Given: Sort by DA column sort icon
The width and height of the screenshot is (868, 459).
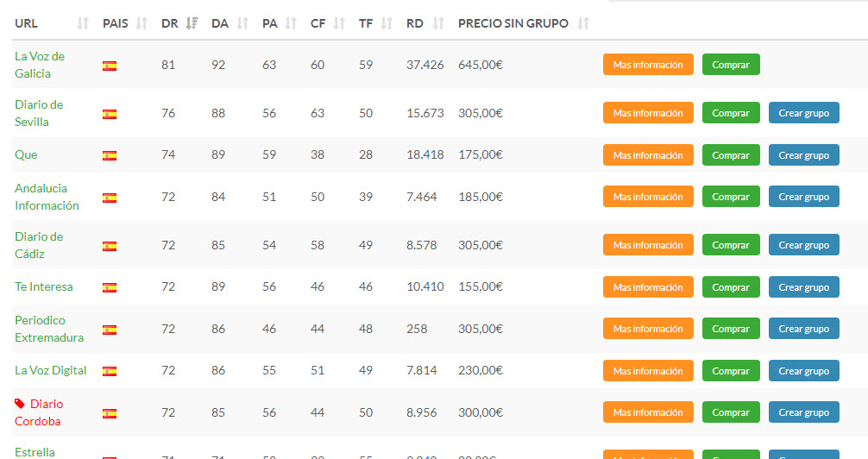Looking at the screenshot, I should click(x=242, y=23).
